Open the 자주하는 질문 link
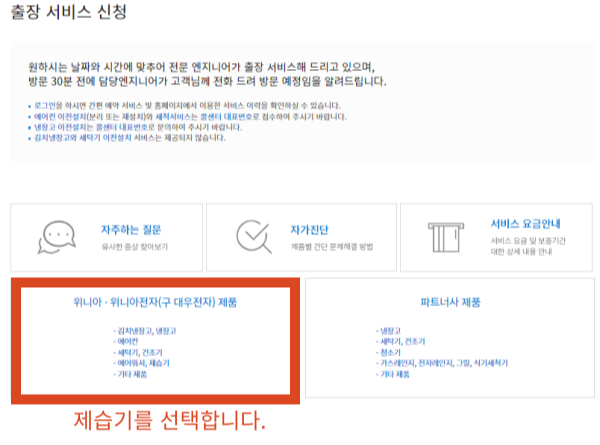 pos(131,230)
